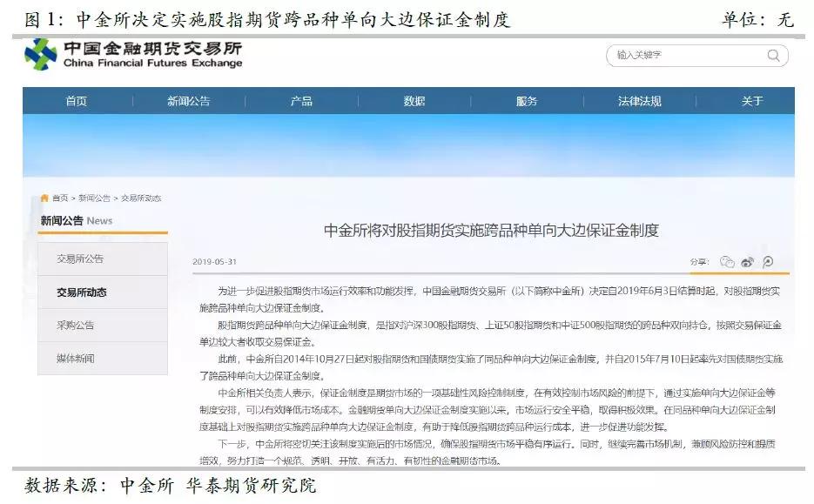Click the search magnifier icon
Image resolution: width=814 pixels, height=504 pixels.
point(773,55)
